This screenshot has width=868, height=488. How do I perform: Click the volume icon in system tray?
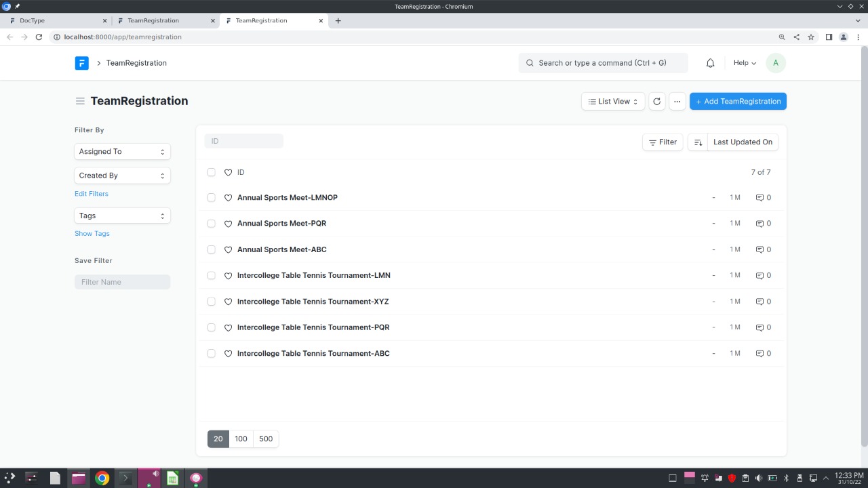point(759,478)
